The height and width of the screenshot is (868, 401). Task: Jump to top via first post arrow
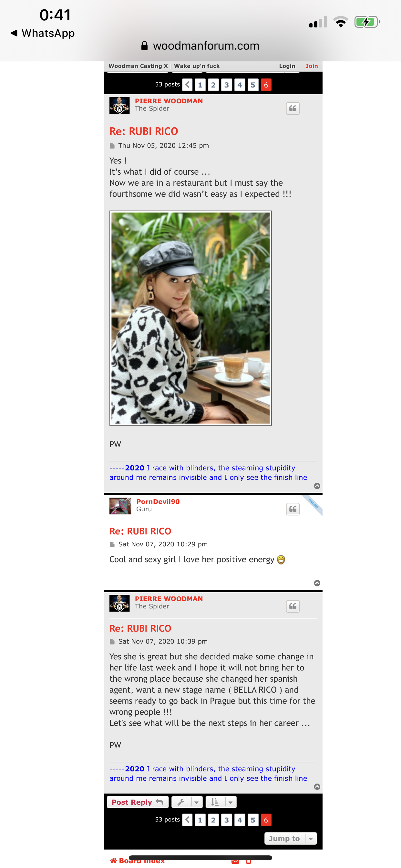(x=317, y=486)
